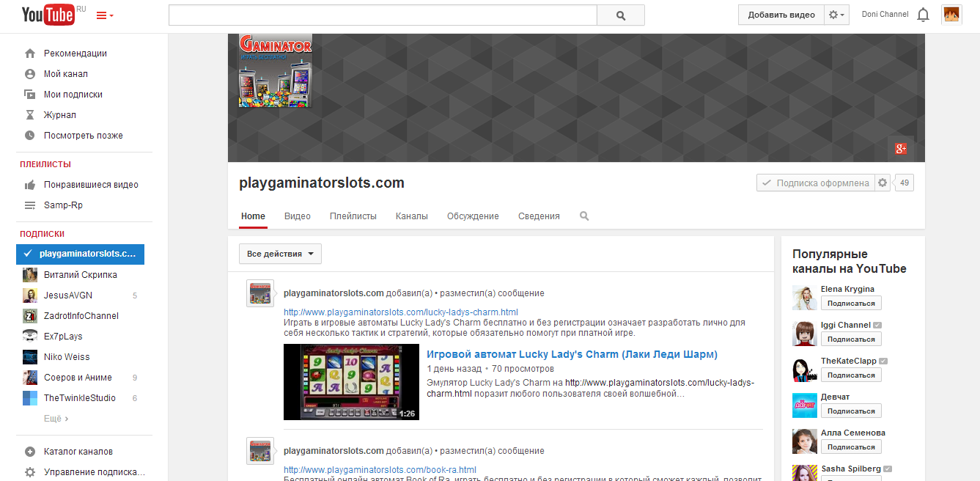Open the Doni Channel account name
Viewport: 980px width, 481px height.
(x=885, y=15)
